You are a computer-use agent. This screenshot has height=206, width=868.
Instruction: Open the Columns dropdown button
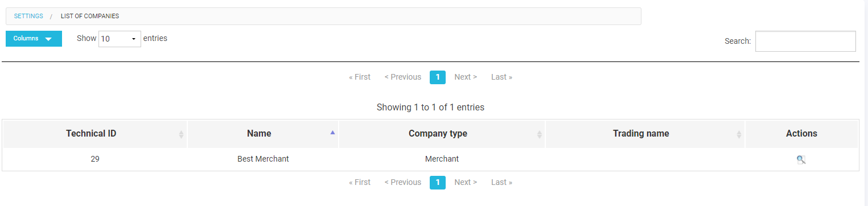pyautogui.click(x=34, y=39)
